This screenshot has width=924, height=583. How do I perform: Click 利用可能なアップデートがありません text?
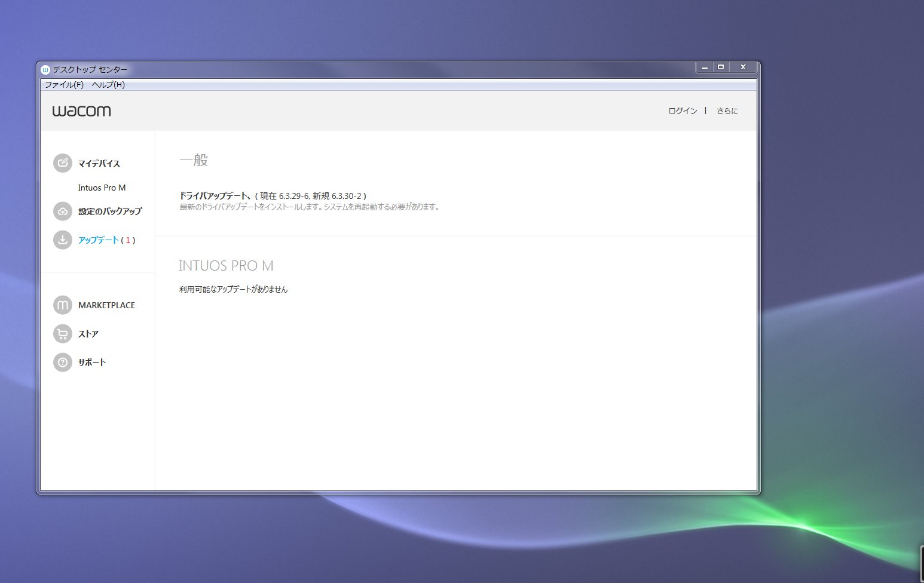coord(234,290)
